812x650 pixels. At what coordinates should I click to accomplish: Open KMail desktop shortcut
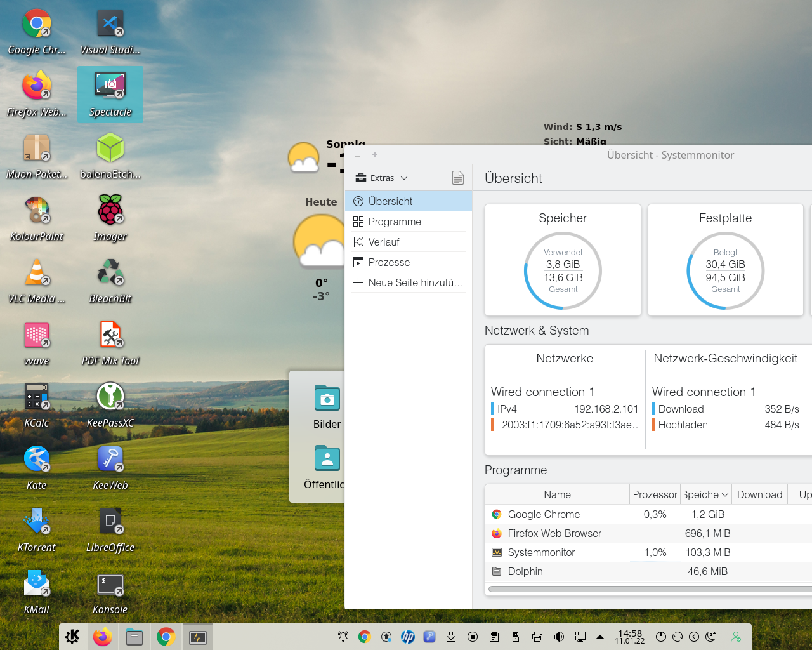tap(37, 592)
